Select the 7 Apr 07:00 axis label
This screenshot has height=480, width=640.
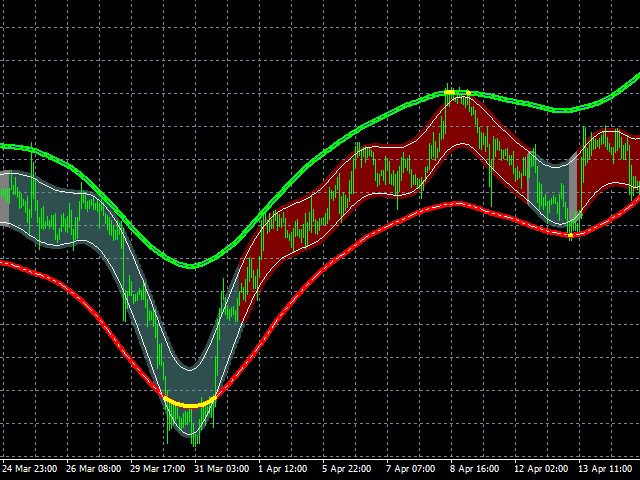411,468
